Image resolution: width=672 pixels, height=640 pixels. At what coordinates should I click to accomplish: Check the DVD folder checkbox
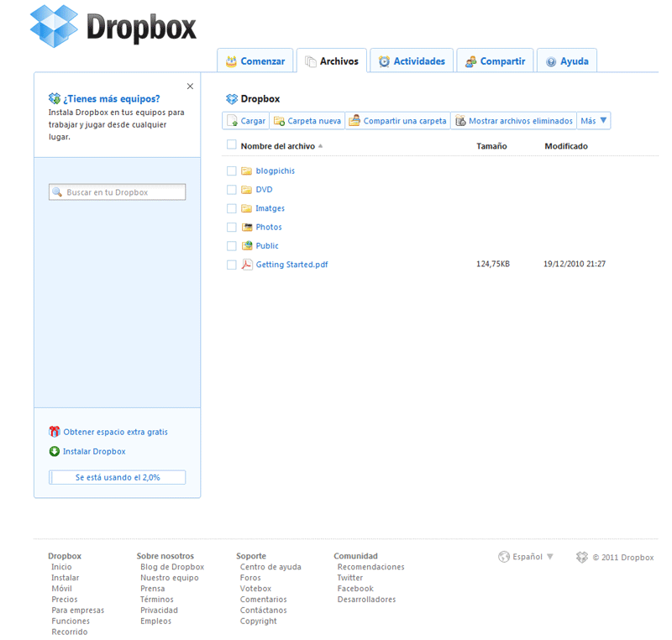tap(232, 190)
